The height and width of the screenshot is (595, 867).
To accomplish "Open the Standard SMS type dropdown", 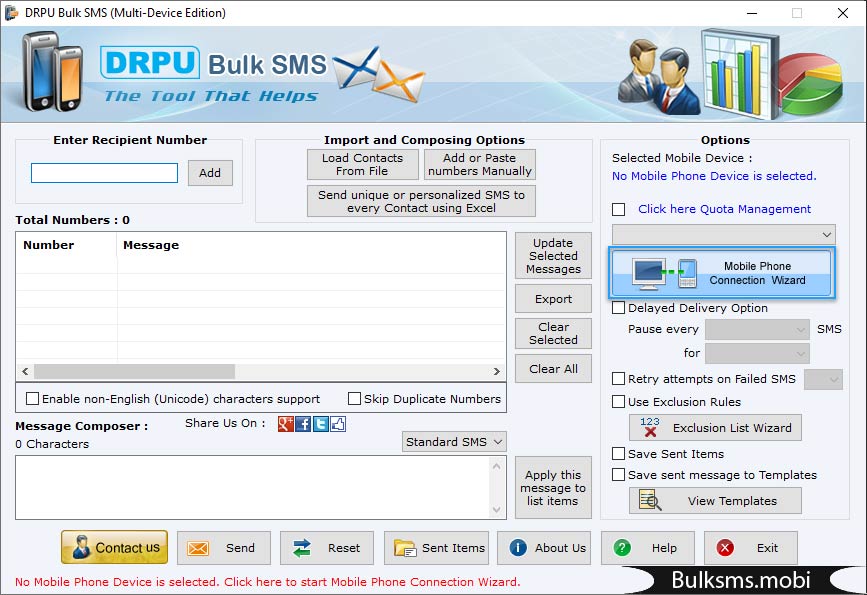I will (x=454, y=442).
